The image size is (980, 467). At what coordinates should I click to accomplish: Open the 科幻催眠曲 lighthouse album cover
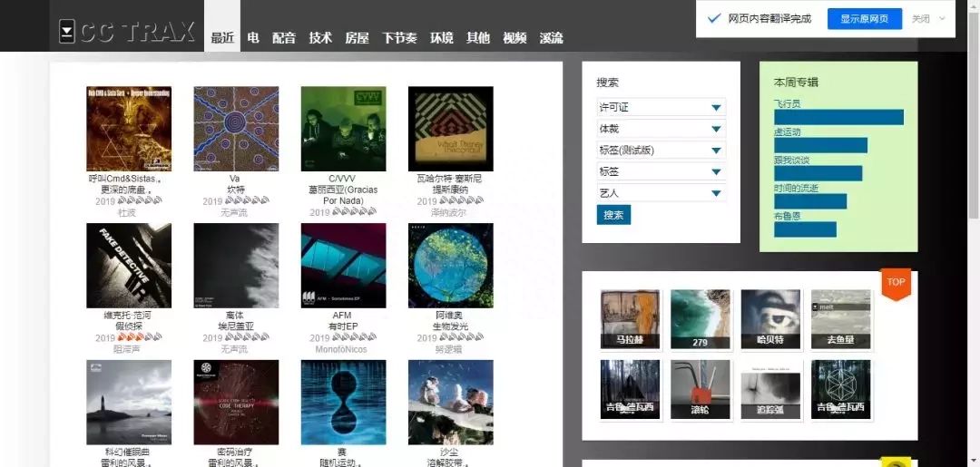tap(129, 402)
